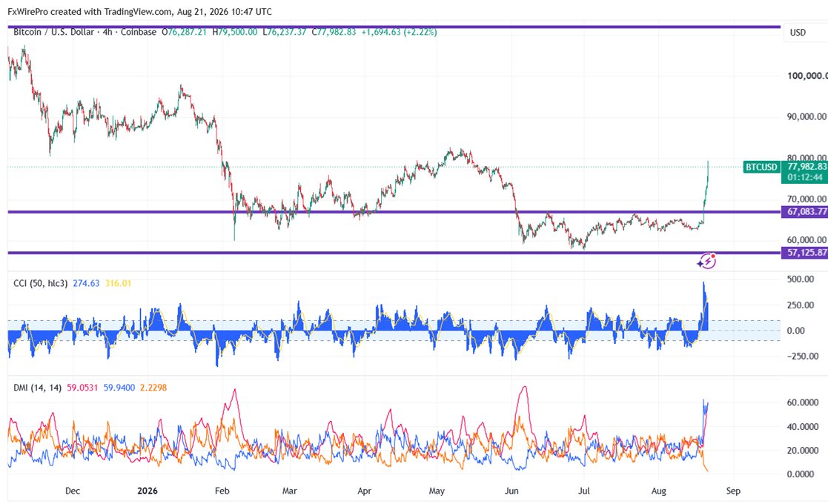
Task: Click the FxWirePro TradingView header caption
Action: (139, 12)
